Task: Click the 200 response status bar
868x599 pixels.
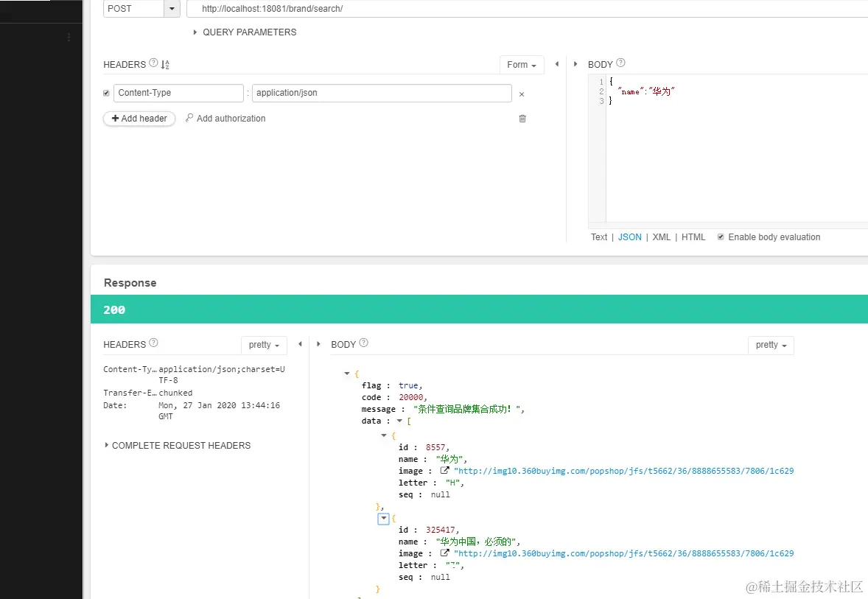Action: [480, 309]
